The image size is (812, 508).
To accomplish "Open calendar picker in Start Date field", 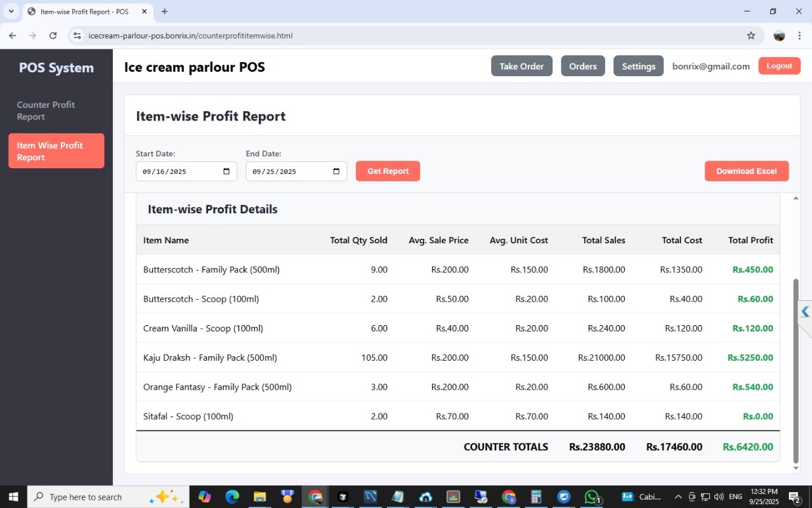I will (226, 171).
